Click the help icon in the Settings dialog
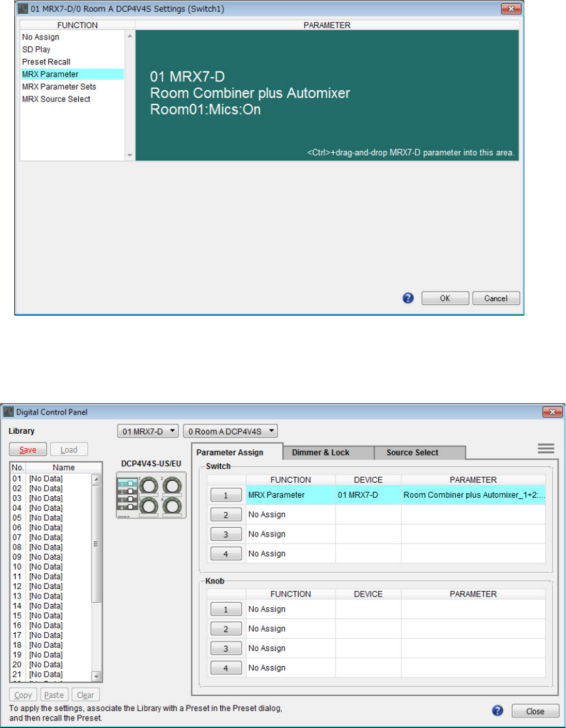566x728 pixels. [408, 298]
